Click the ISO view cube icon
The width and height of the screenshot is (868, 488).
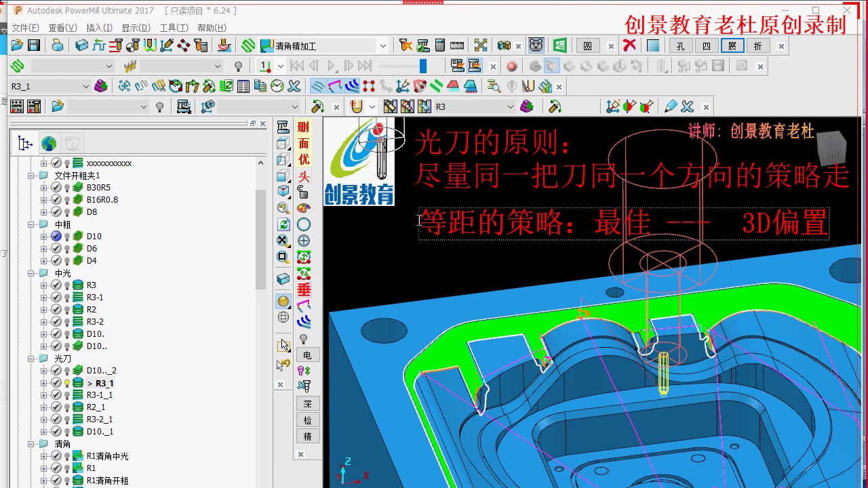(283, 192)
